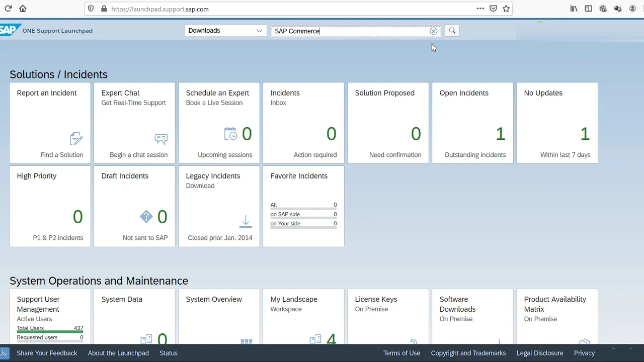Screen dimensions: 644x362
Task: Click the System Overview grid icon
Action: coord(247,341)
